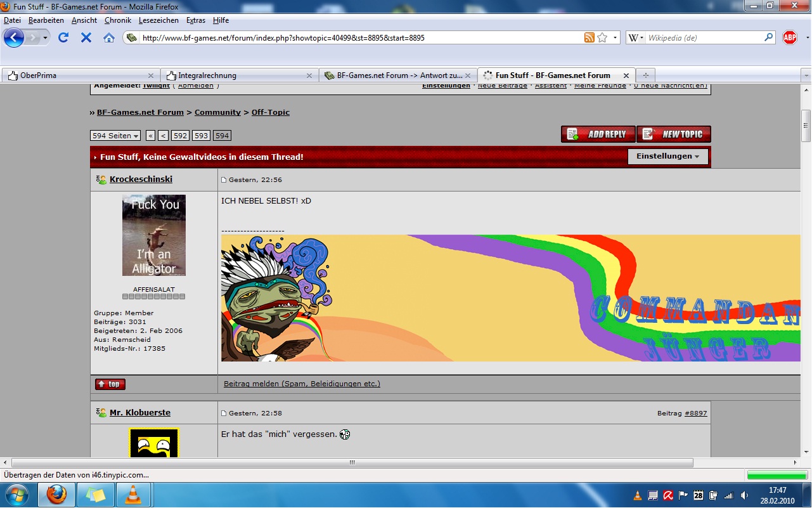Open the Windows Start menu
The height and width of the screenshot is (508, 812).
point(16,495)
